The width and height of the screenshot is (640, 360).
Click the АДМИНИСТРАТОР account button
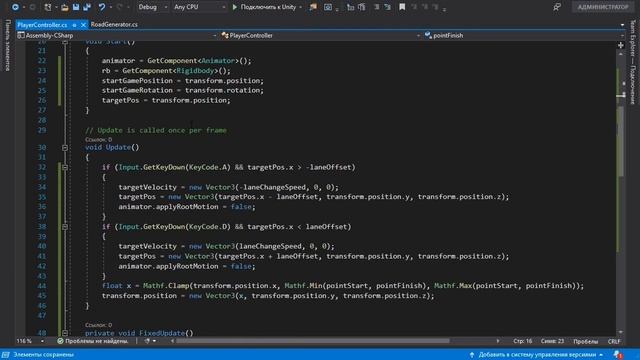tap(603, 7)
